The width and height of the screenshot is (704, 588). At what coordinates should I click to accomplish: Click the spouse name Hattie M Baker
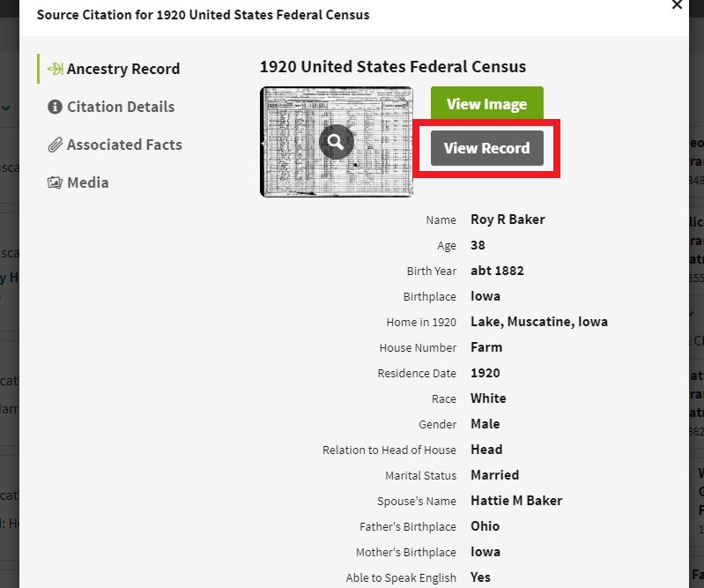[x=516, y=501]
